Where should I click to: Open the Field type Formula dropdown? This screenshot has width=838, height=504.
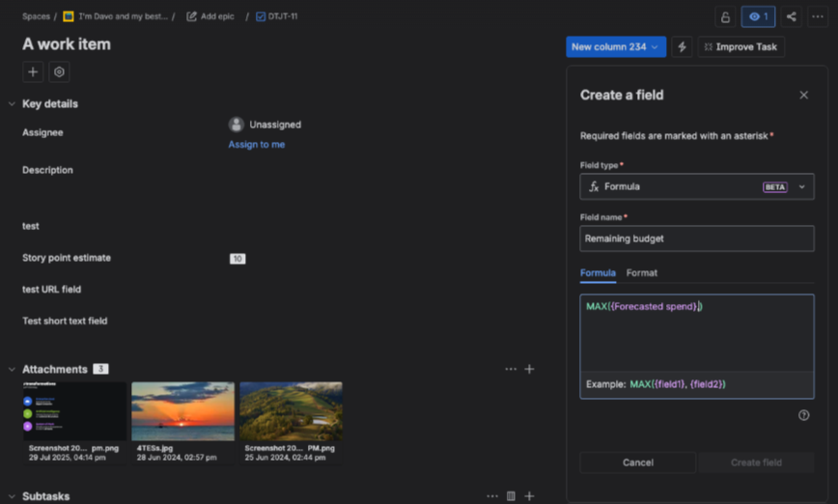[x=697, y=186]
